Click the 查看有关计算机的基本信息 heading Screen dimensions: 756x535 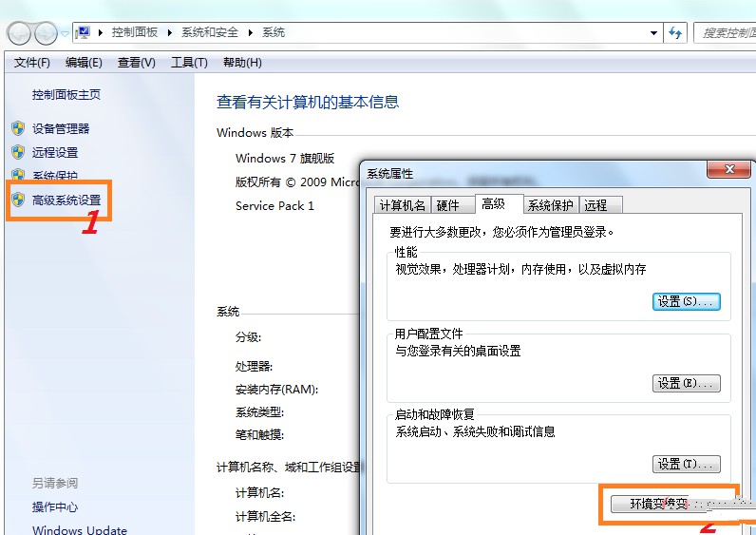click(308, 102)
